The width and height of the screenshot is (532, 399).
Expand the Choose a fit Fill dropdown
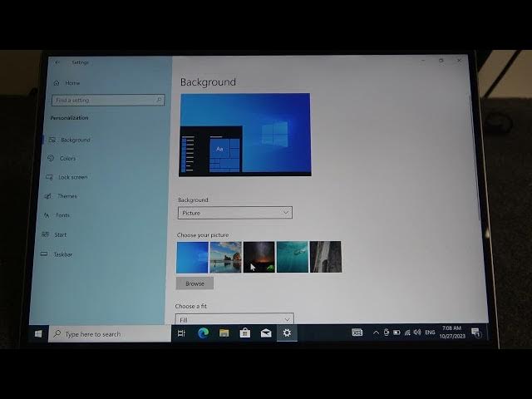pos(234,318)
